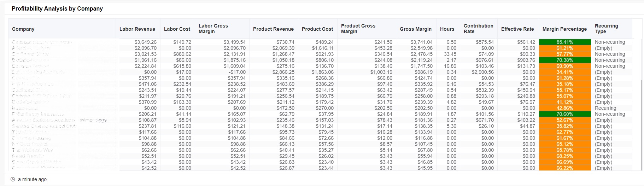Click the orange 66.69% margin cell
This screenshot has width=644, height=186.
tap(565, 162)
